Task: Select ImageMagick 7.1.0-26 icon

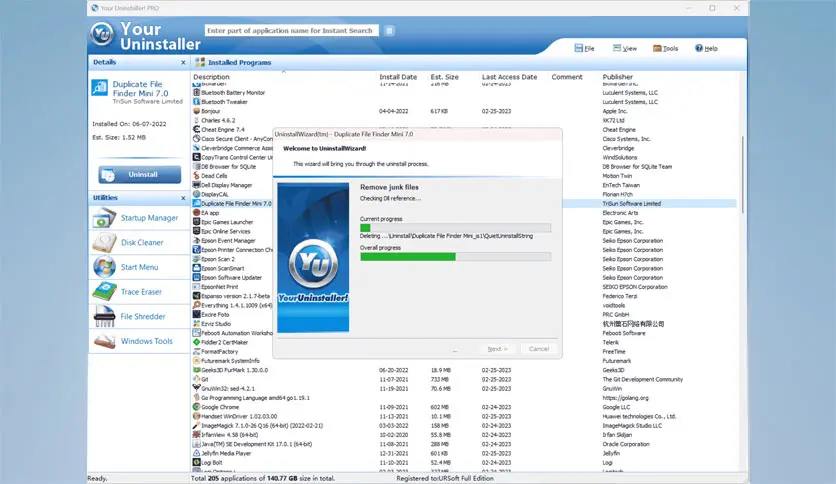Action: [x=196, y=425]
